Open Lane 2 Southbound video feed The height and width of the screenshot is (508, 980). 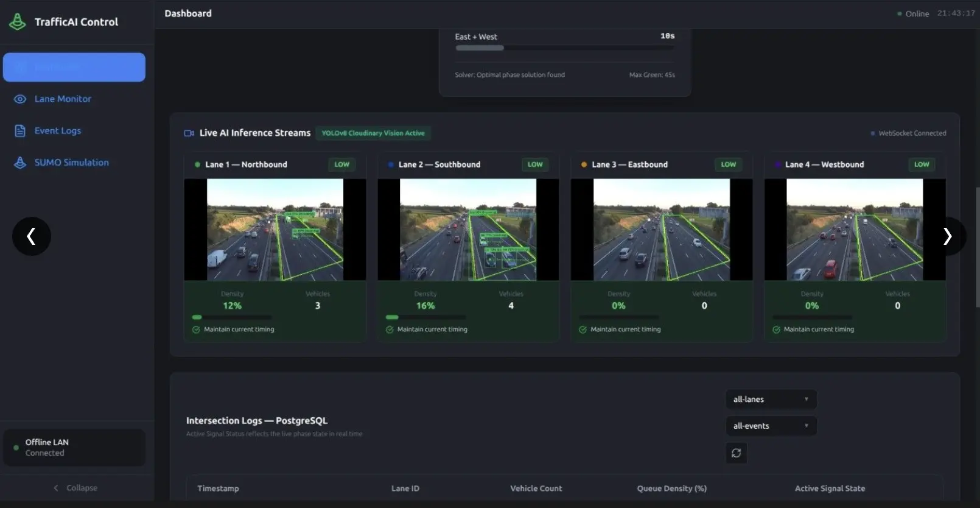pyautogui.click(x=468, y=230)
